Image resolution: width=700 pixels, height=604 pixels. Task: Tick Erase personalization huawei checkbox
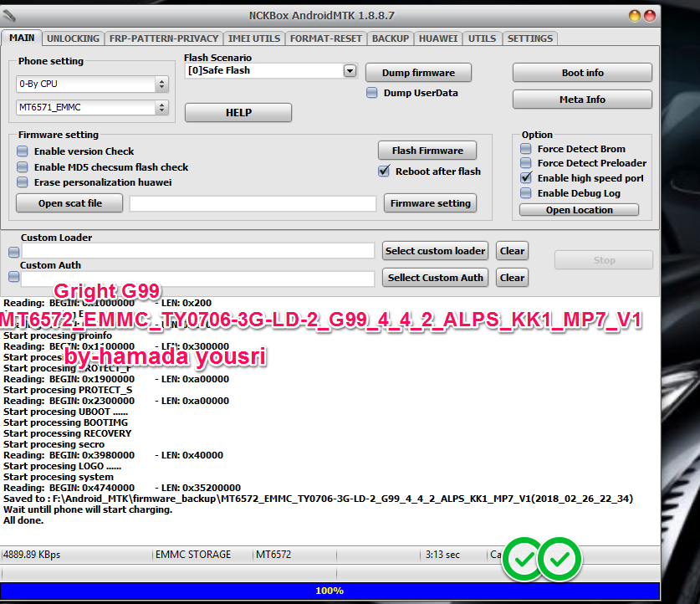pyautogui.click(x=22, y=182)
